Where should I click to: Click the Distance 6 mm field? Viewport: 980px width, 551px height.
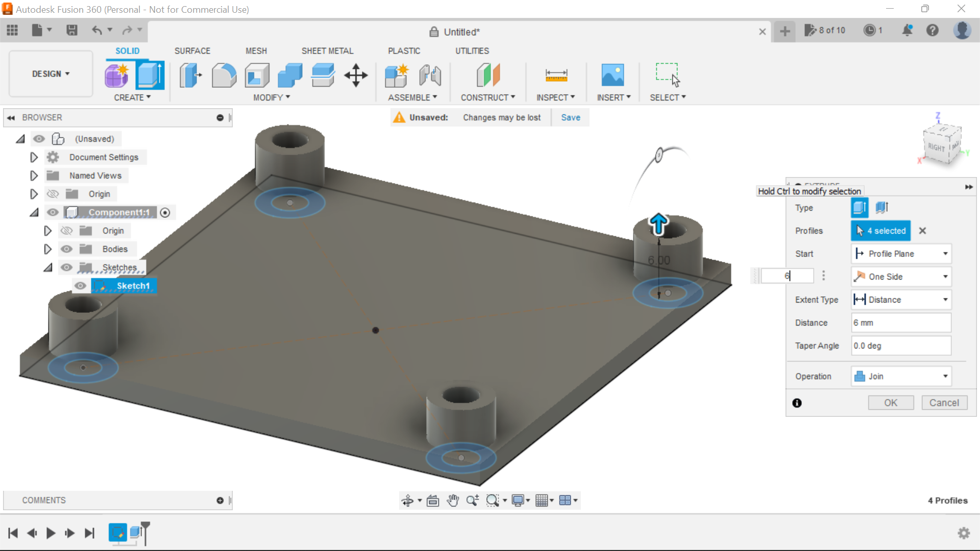pyautogui.click(x=901, y=323)
